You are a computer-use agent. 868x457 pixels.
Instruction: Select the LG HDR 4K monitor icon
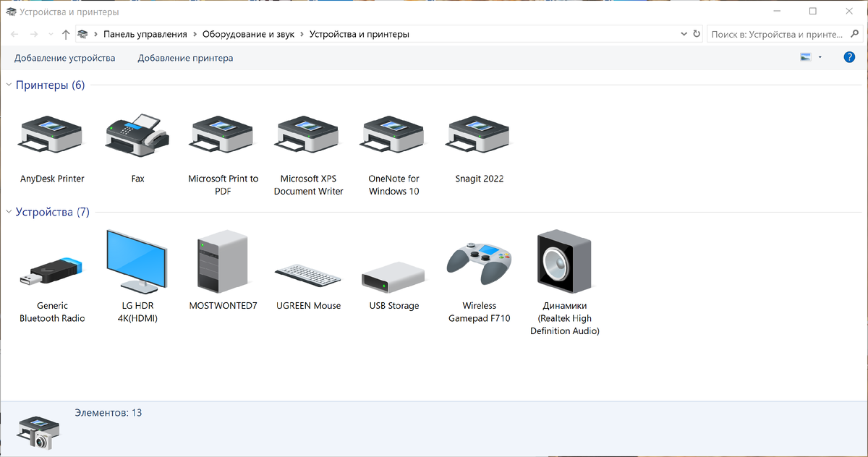(136, 261)
